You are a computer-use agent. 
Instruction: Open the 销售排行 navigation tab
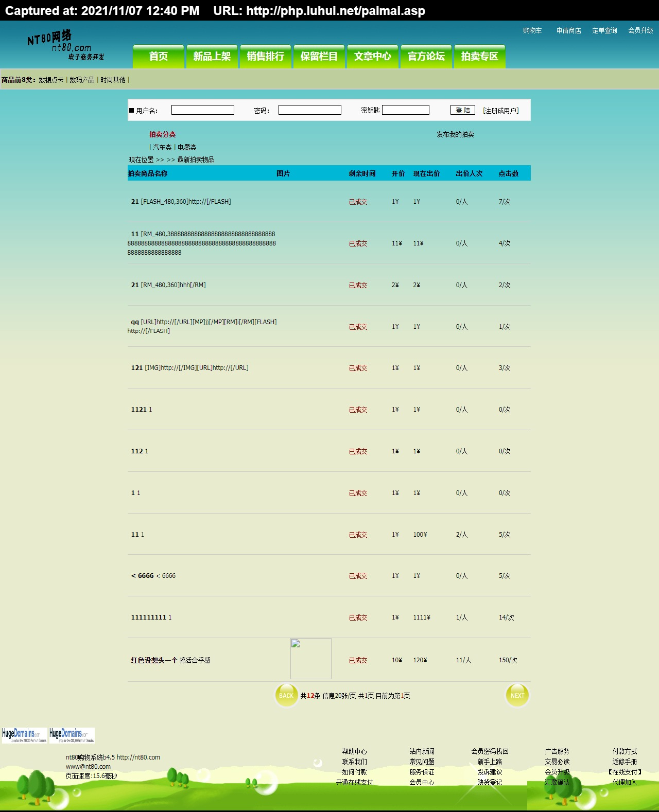pos(266,57)
